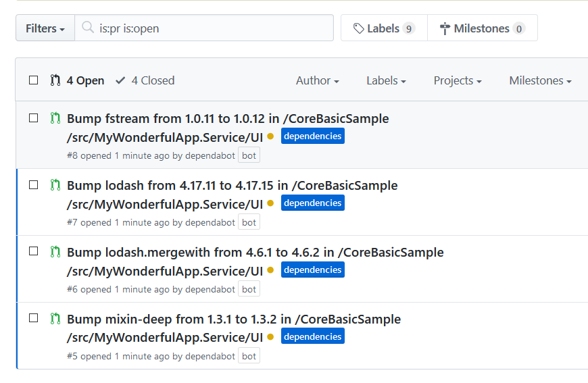Open the Labels button with count 9

[x=384, y=28]
